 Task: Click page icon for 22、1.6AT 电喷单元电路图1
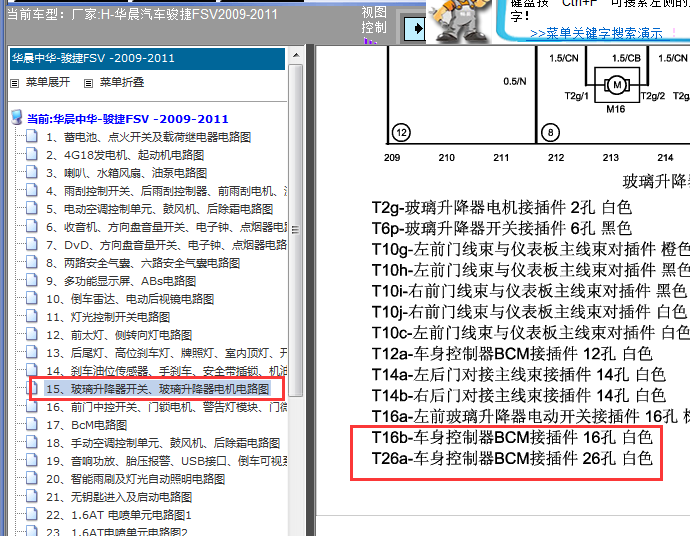pos(32,514)
